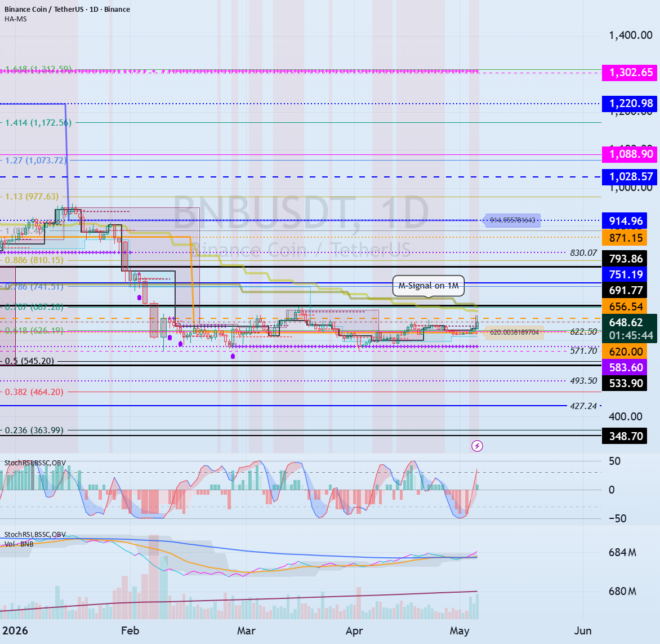Select the 2026 year label on time axis
The width and height of the screenshot is (660, 644).
pyautogui.click(x=15, y=630)
